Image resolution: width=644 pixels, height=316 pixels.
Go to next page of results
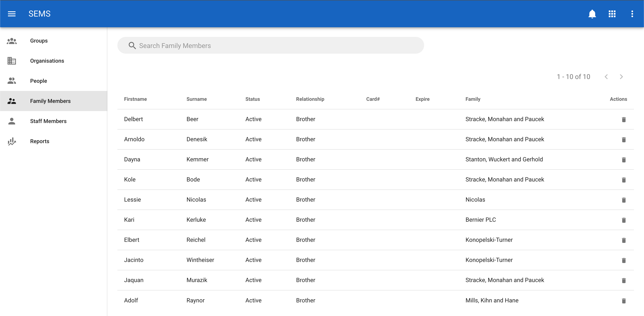pyautogui.click(x=621, y=77)
